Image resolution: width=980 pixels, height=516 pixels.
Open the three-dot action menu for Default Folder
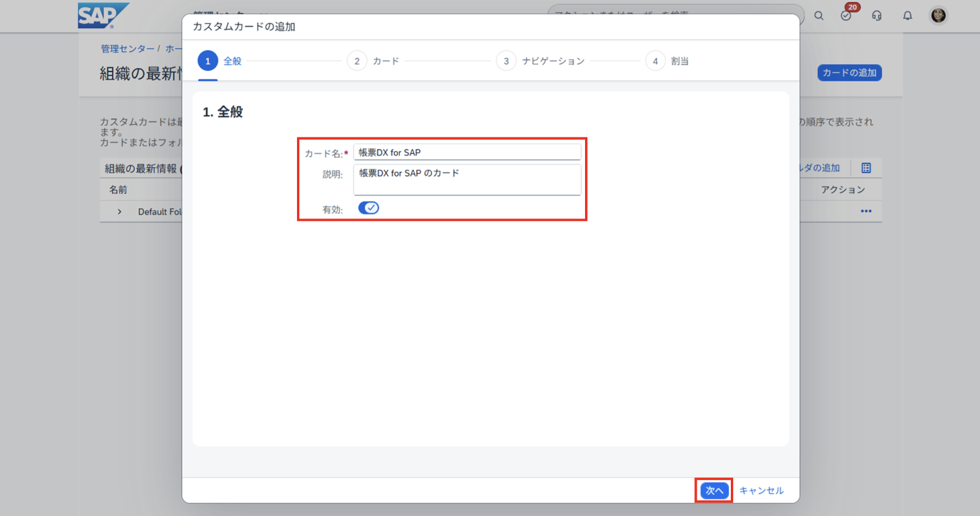coord(866,211)
